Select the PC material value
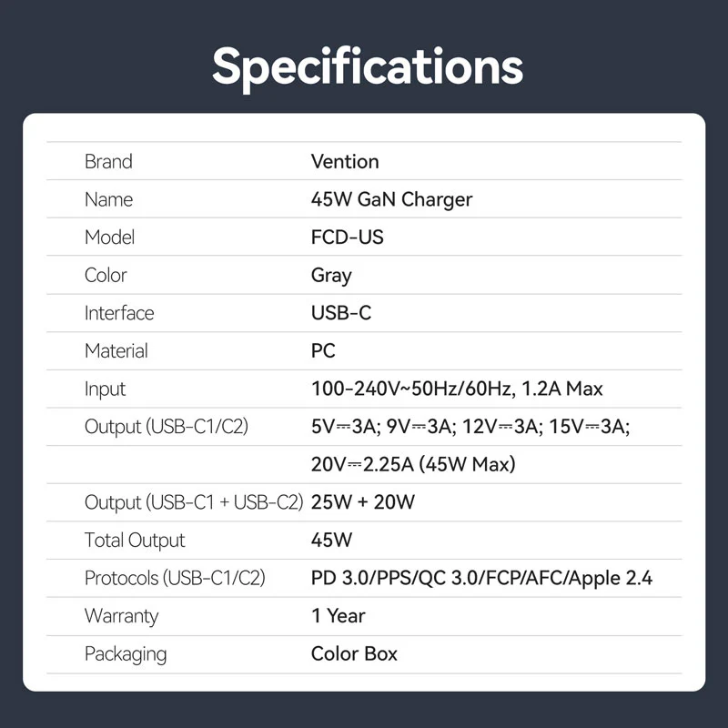This screenshot has width=728, height=728. pyautogui.click(x=323, y=351)
